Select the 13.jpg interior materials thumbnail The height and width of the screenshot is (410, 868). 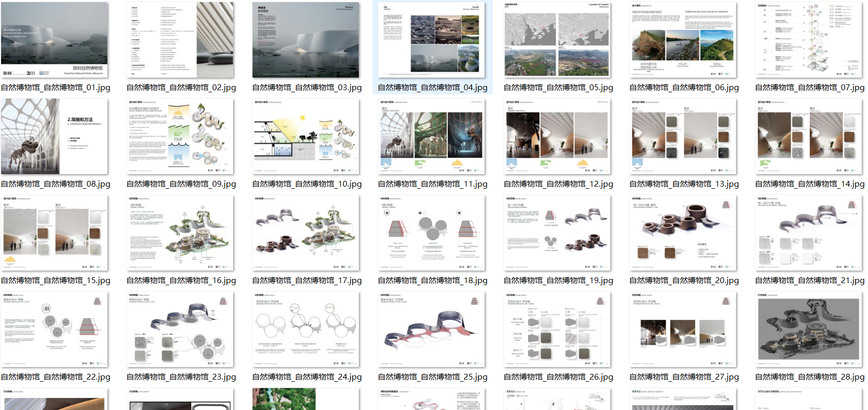(683, 136)
